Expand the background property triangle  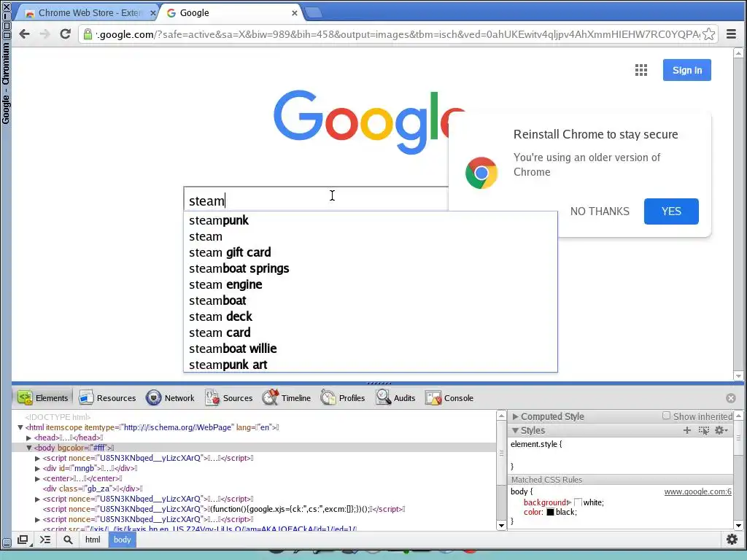click(x=569, y=502)
